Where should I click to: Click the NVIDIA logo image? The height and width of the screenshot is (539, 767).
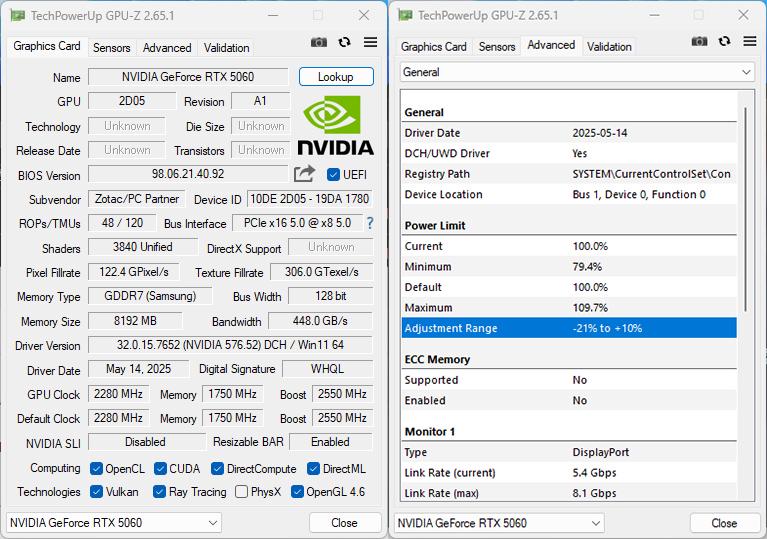click(336, 126)
